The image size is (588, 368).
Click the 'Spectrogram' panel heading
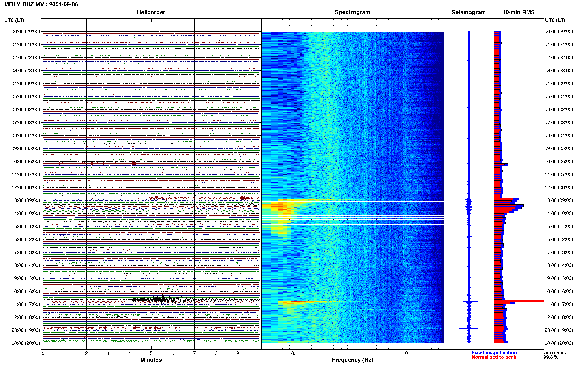coord(352,12)
